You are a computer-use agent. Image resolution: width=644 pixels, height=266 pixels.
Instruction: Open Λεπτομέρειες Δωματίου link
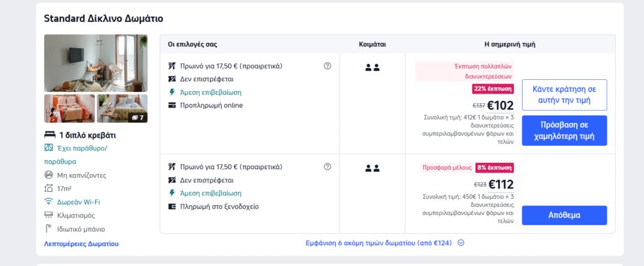[x=81, y=243]
